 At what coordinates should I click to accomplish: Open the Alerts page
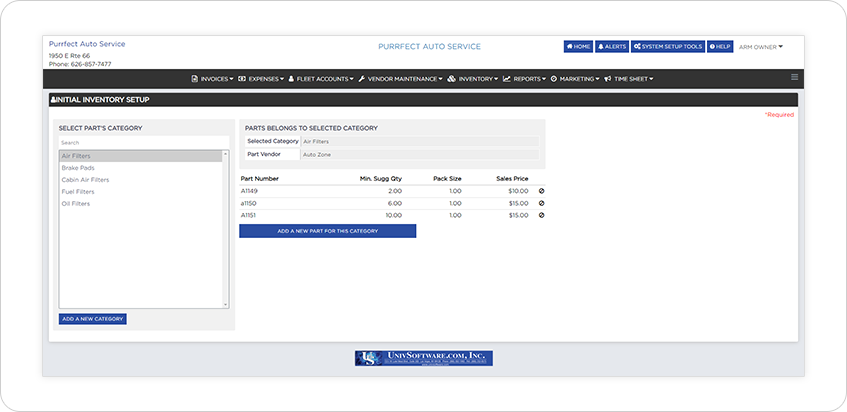612,46
